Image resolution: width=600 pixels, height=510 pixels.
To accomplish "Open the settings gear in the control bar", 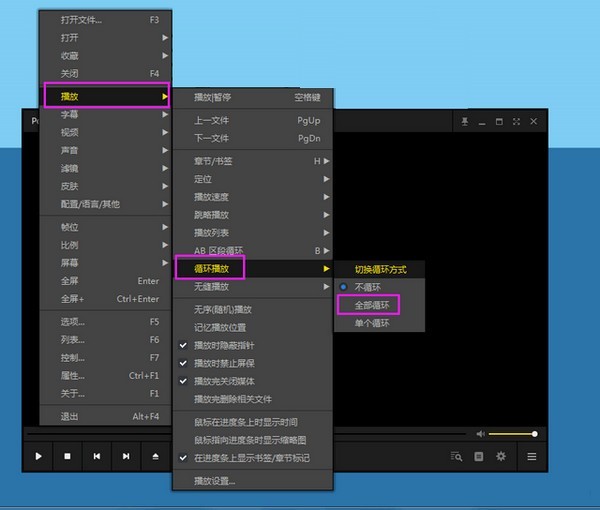I will coord(501,457).
